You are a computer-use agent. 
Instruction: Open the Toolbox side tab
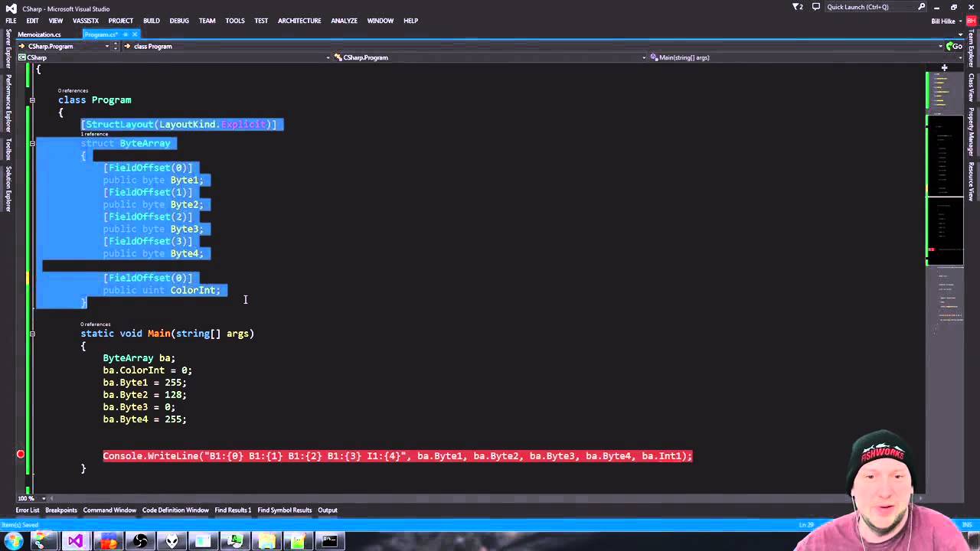(8, 149)
